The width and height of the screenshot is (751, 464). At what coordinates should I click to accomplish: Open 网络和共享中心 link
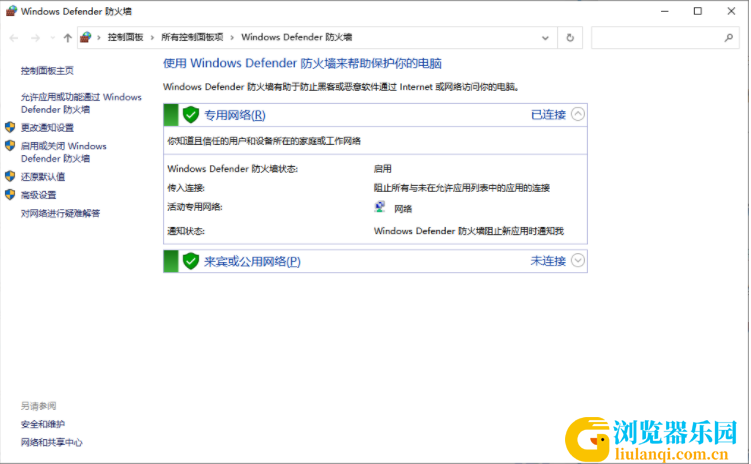click(x=52, y=442)
